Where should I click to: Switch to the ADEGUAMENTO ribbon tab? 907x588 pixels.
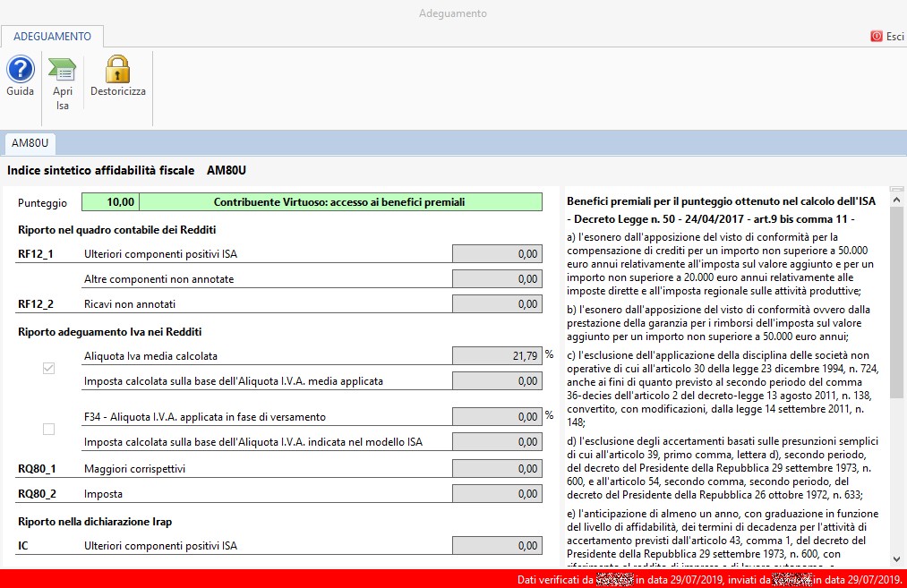point(52,37)
